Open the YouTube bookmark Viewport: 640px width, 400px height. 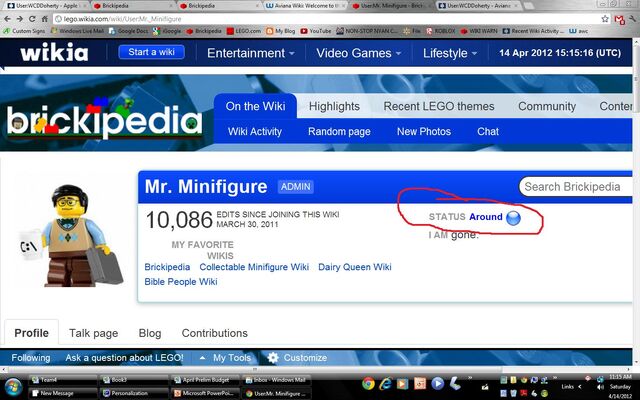coord(316,31)
